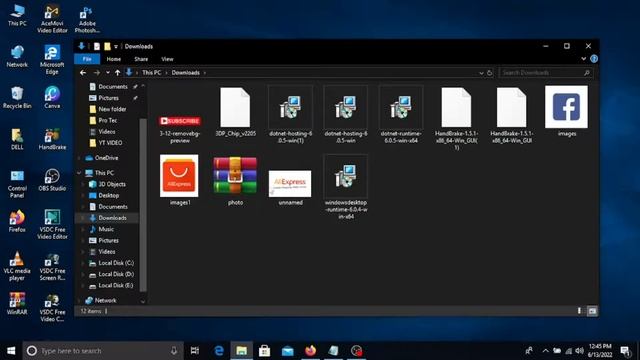The width and height of the screenshot is (640, 360).
Task: Customize Quick Access Toolbar dropdown
Action: click(116, 47)
